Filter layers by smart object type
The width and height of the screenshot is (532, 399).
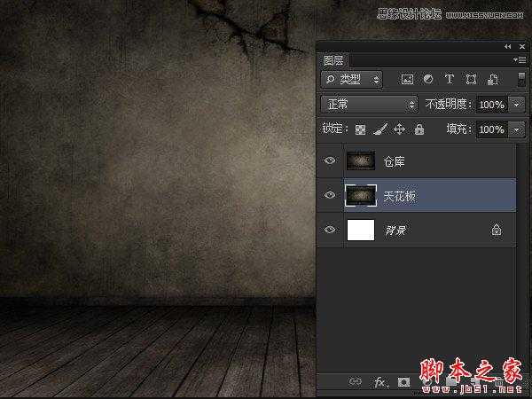[x=490, y=80]
